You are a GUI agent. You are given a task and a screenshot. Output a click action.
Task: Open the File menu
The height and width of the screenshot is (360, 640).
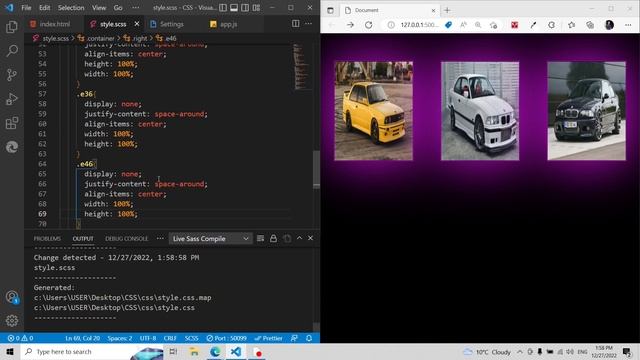(26, 8)
